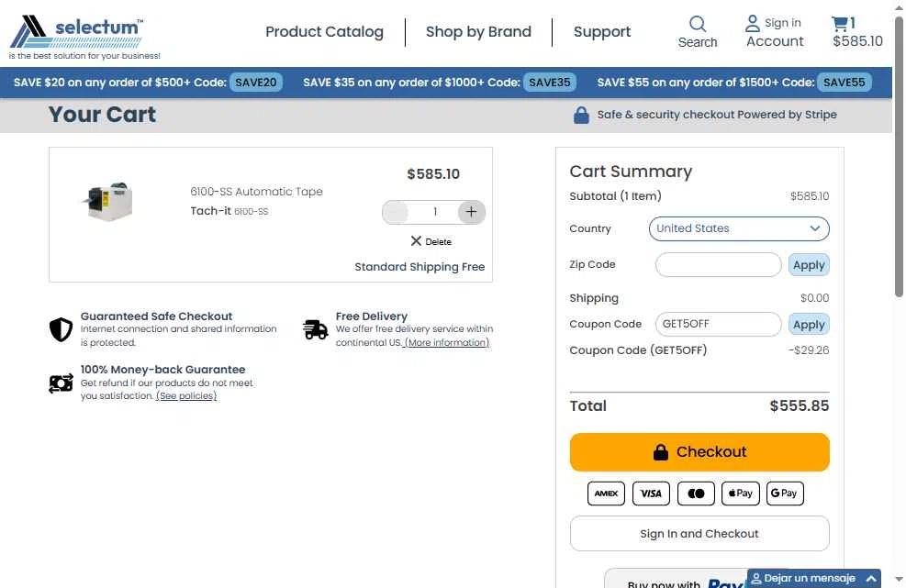Click the SAVE55 promo code badge

click(844, 82)
